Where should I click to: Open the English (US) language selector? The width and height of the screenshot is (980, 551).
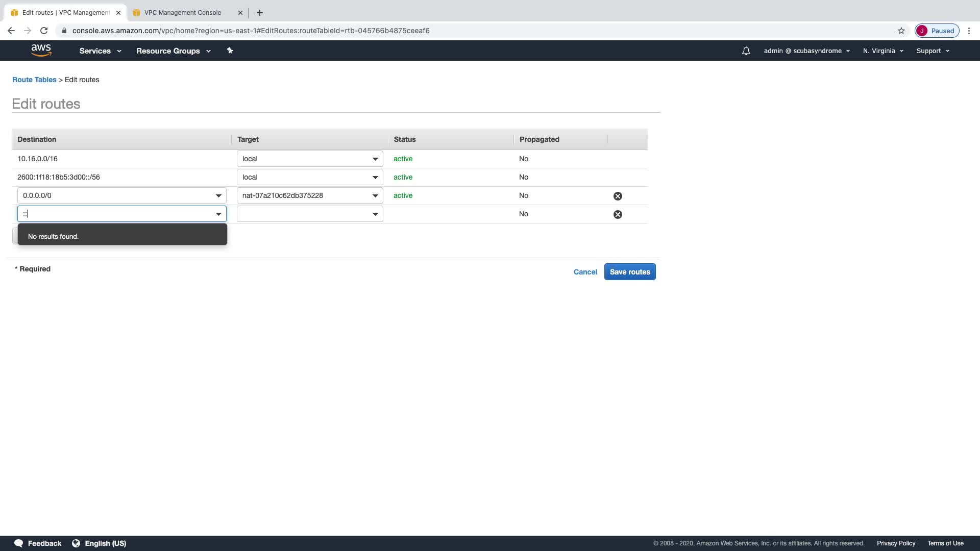[x=100, y=543]
